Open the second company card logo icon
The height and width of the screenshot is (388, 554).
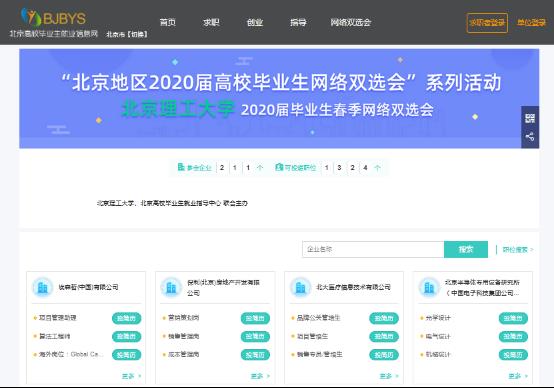171,287
